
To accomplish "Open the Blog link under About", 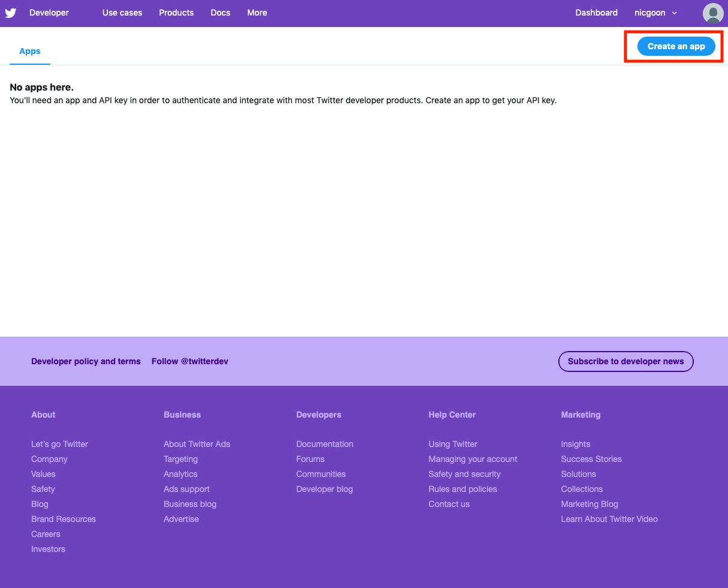I will tap(40, 504).
